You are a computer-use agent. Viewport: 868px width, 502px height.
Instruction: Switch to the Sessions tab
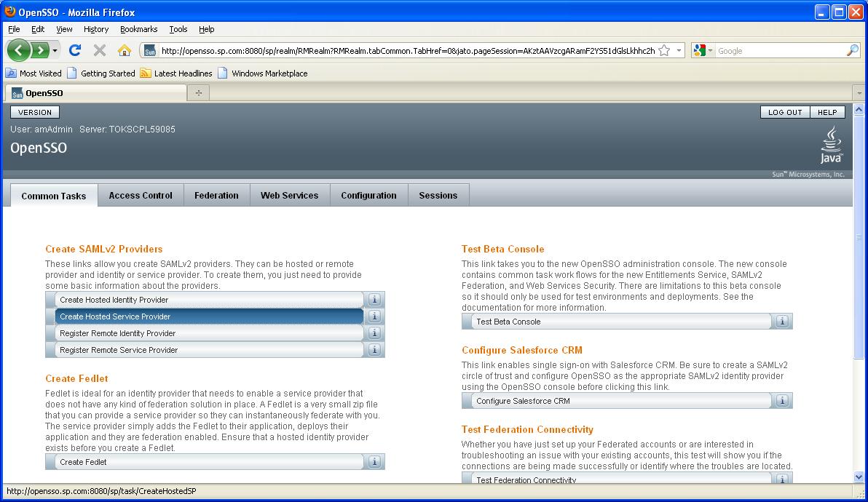click(438, 195)
